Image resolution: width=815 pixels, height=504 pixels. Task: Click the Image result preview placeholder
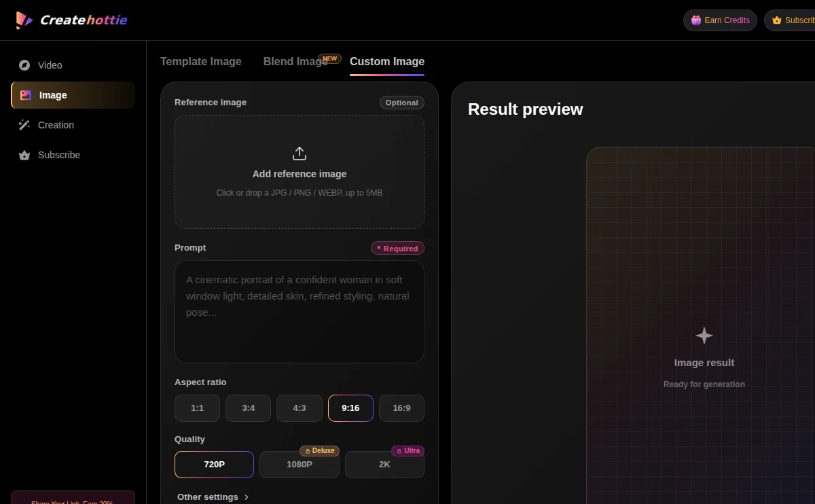(x=700, y=325)
